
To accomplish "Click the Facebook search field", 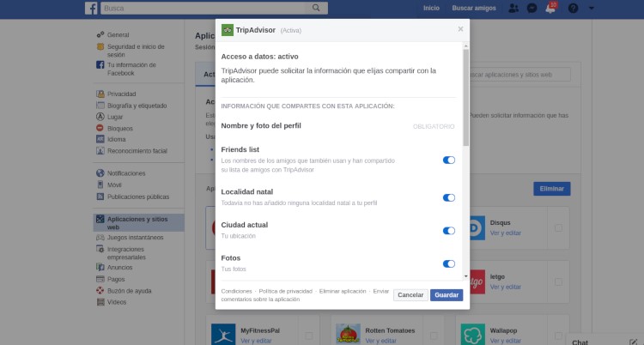I will 204,8.
